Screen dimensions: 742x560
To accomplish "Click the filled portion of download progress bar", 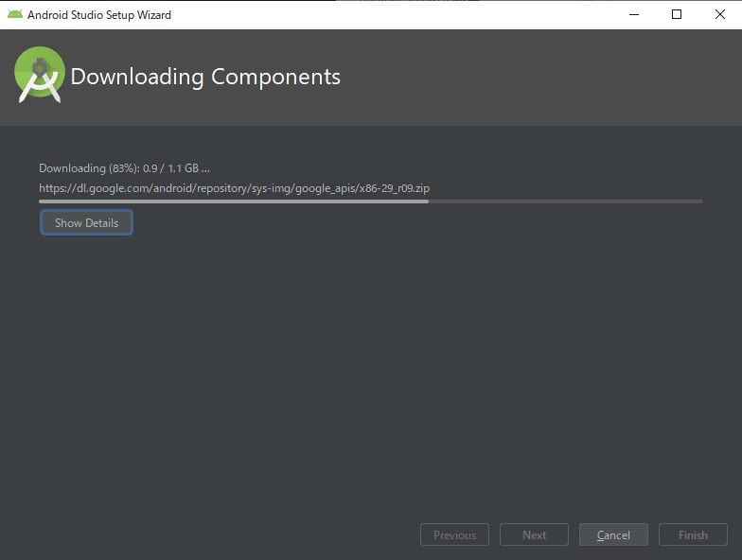I will [x=234, y=201].
